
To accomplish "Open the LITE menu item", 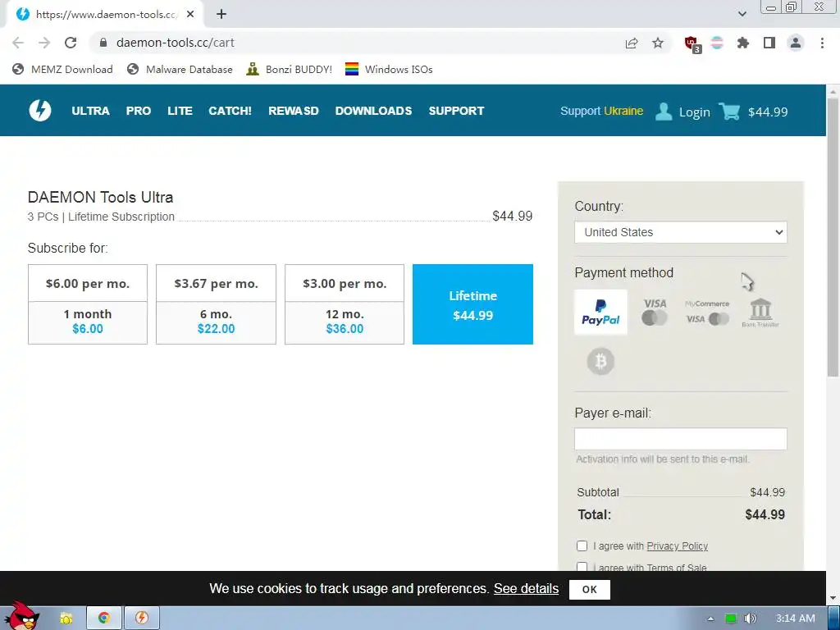I will pos(180,111).
